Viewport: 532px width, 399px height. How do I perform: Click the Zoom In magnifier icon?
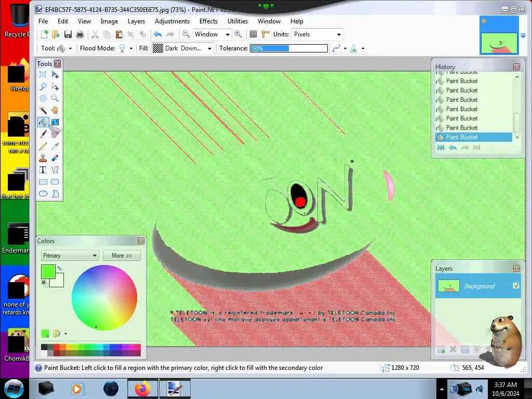coord(238,34)
